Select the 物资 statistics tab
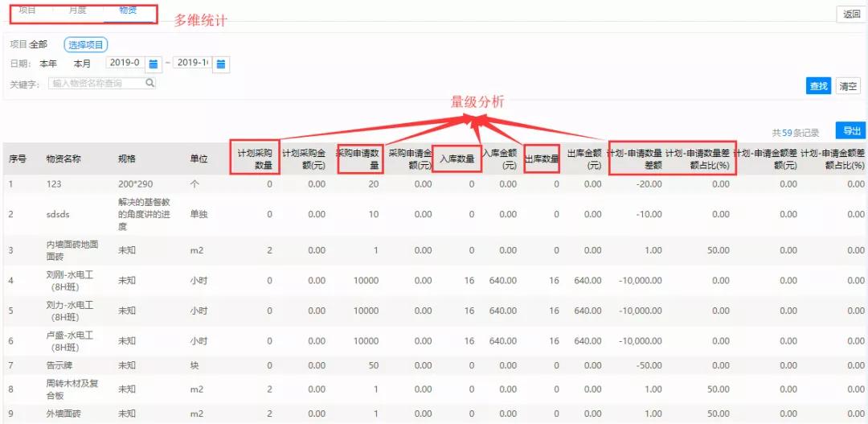The image size is (868, 424). pos(128,10)
